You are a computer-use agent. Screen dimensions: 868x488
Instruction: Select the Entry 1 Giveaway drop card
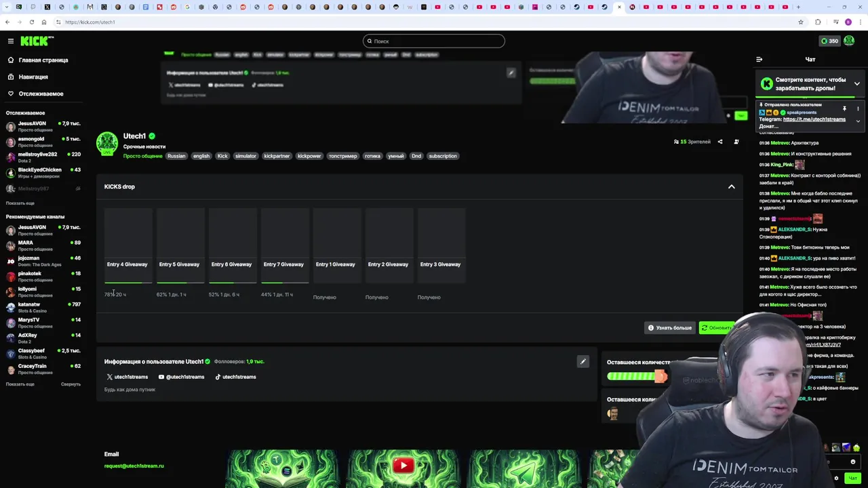(x=336, y=245)
